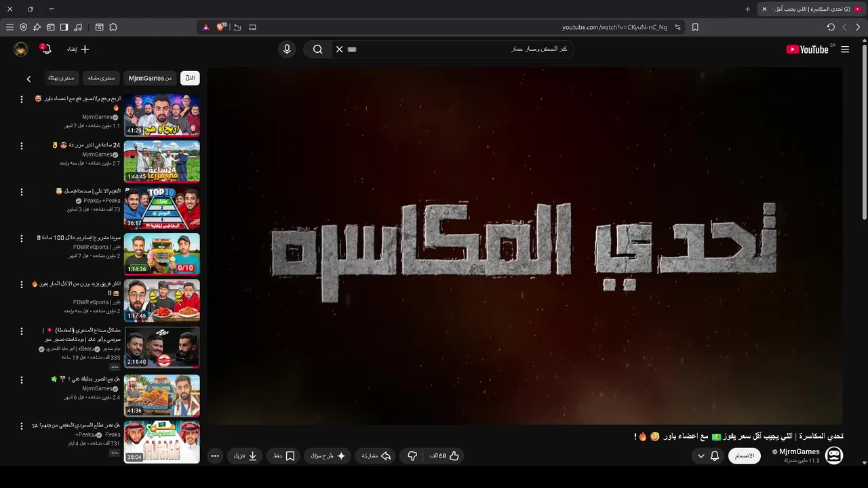Open options menu for سوينا مشروع ايسكريم video
Viewport: 868px width, 488px height.
point(21,239)
